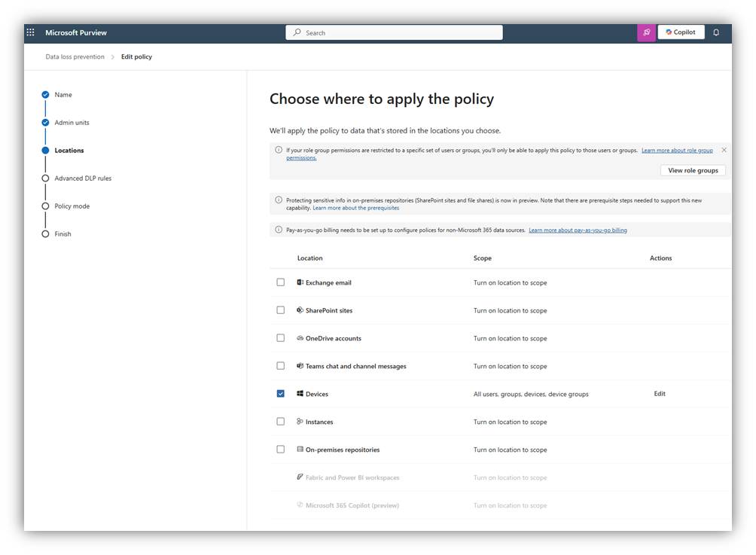Select the Instances location checkbox
The image size is (756, 555).
tap(281, 422)
